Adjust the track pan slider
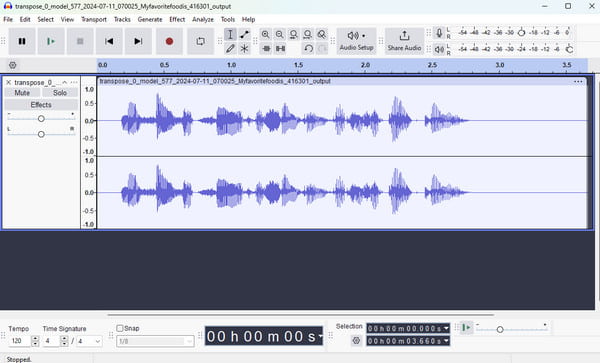This screenshot has width=600, height=363. point(41,134)
